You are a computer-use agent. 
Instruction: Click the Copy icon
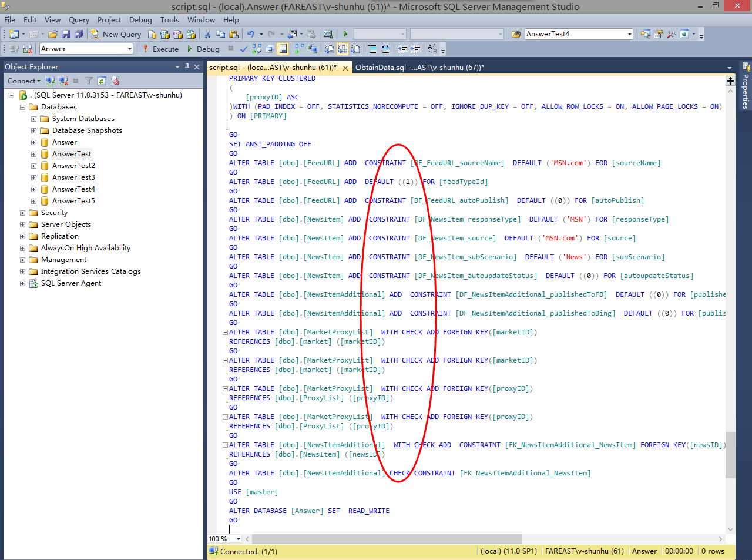coord(221,34)
